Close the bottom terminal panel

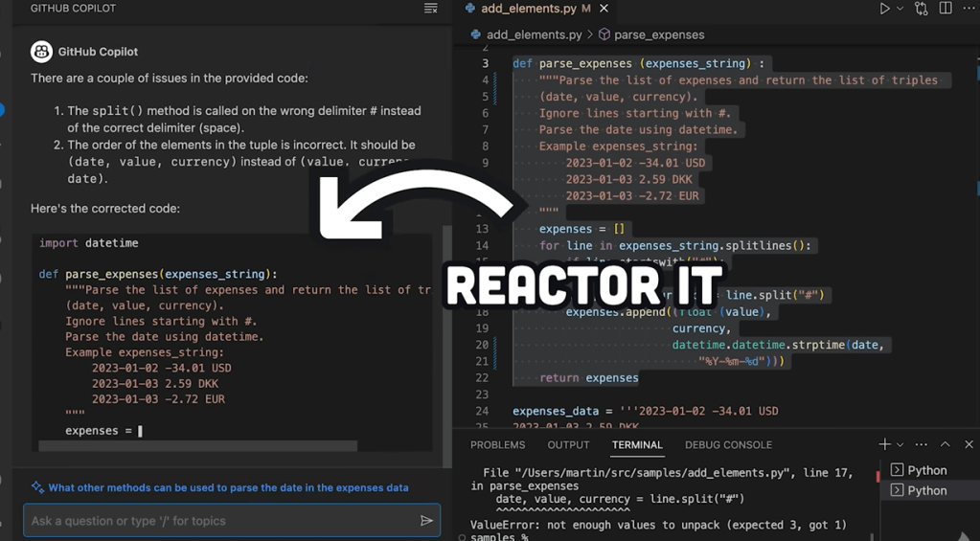pyautogui.click(x=969, y=444)
